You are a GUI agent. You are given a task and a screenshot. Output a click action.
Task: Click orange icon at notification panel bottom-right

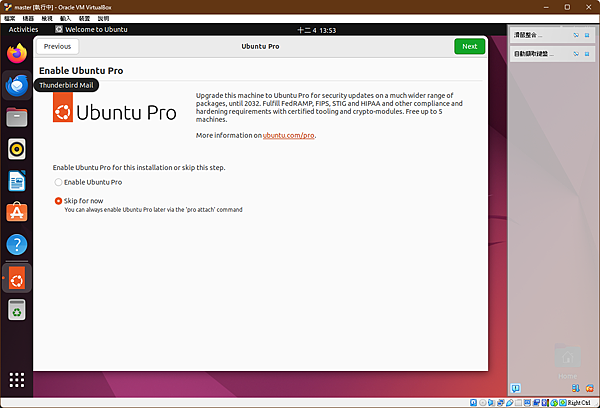pyautogui.click(x=590, y=388)
